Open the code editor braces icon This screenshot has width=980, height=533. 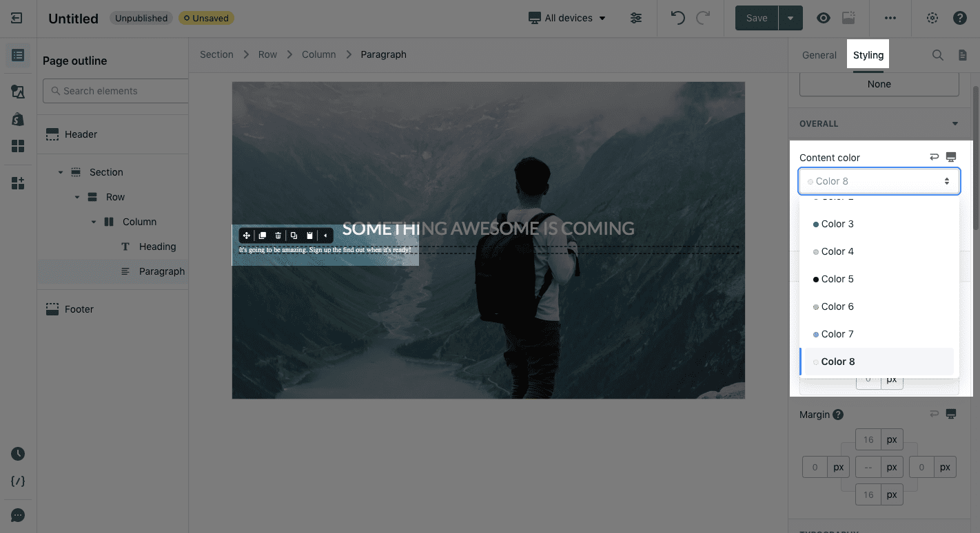(x=18, y=481)
